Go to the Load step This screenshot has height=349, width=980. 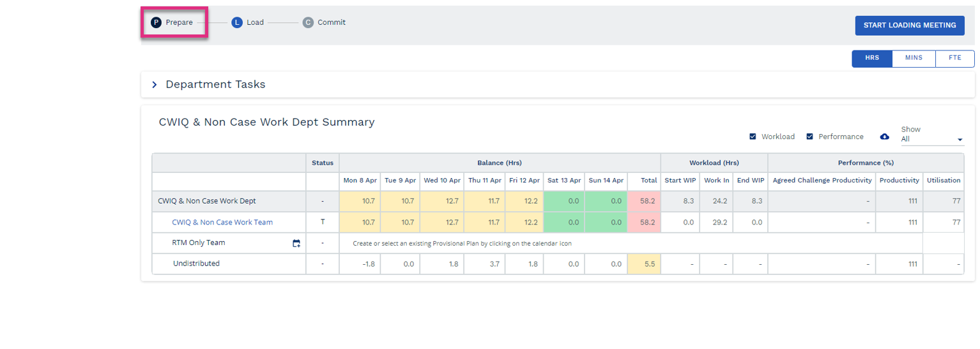[248, 22]
